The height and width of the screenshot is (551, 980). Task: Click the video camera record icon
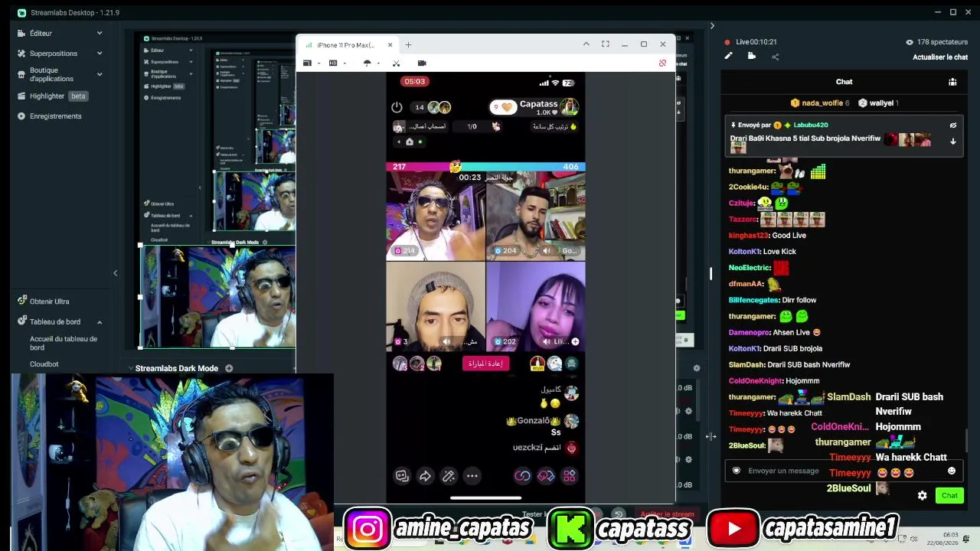[x=422, y=64]
